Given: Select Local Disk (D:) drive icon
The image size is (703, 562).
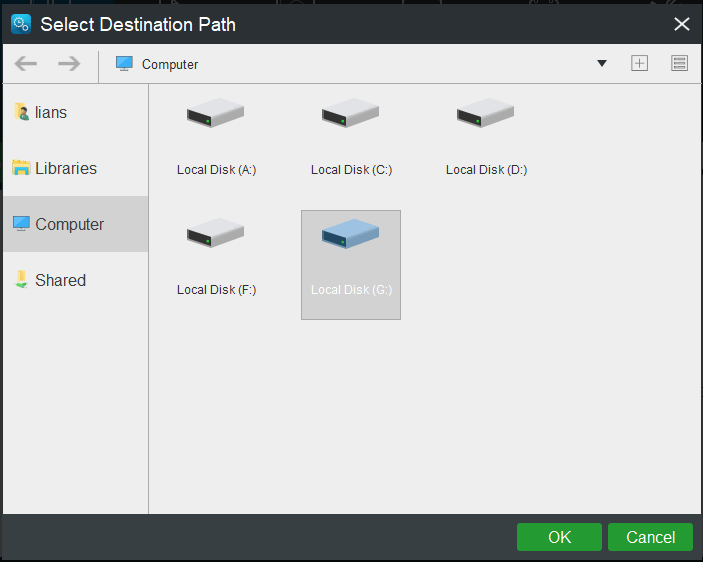Looking at the screenshot, I should coord(486,113).
